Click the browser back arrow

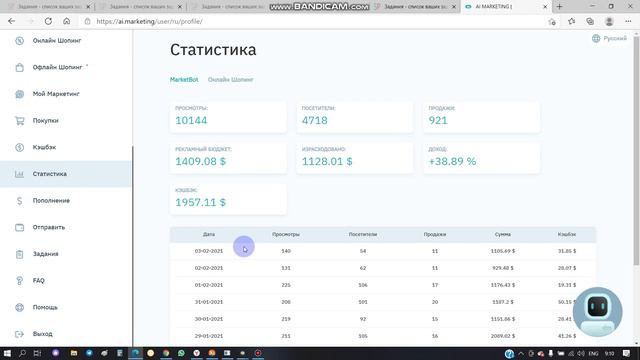coord(11,21)
